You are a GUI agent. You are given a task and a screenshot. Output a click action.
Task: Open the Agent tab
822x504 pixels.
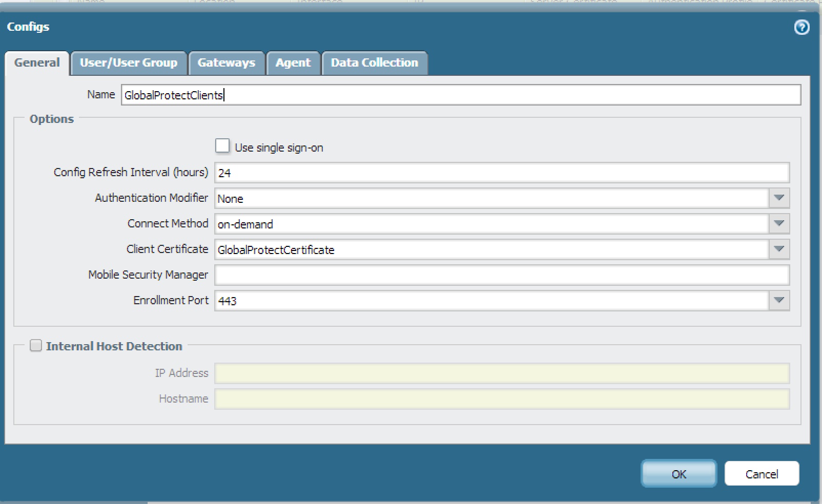point(293,62)
